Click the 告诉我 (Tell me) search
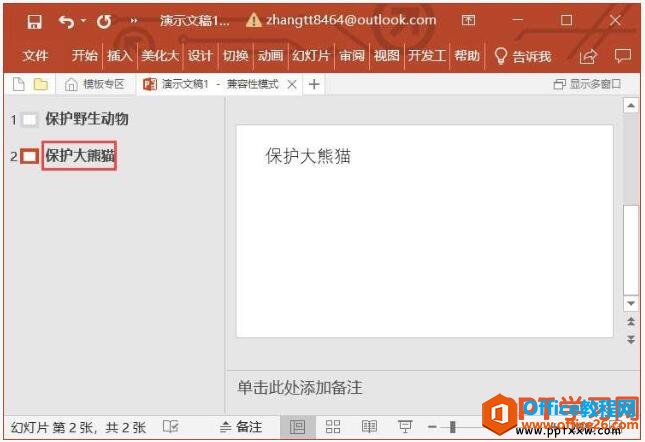The height and width of the screenshot is (442, 645). [x=523, y=56]
